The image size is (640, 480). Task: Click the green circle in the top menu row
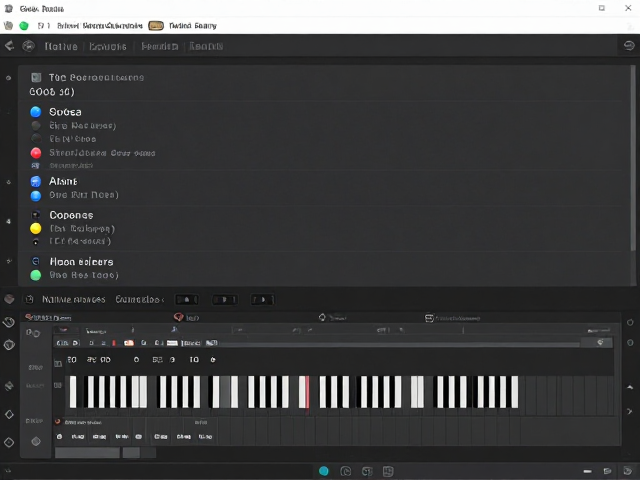tap(24, 26)
